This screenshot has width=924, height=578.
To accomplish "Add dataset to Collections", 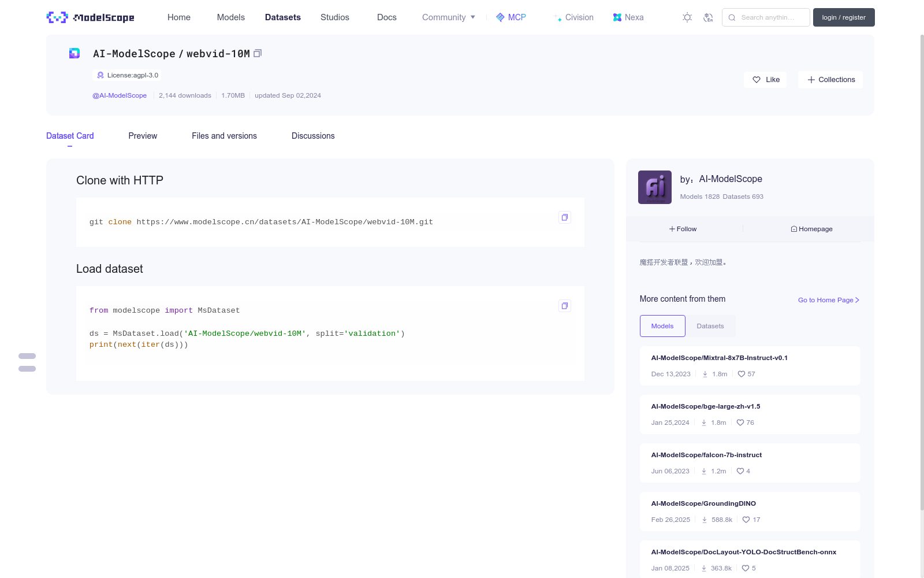I will click(830, 80).
